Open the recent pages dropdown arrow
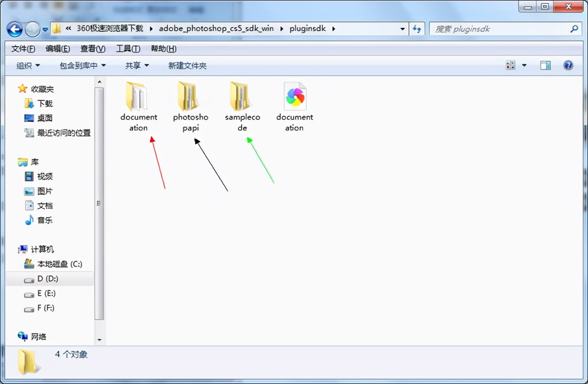The width and height of the screenshot is (588, 384). [45, 30]
